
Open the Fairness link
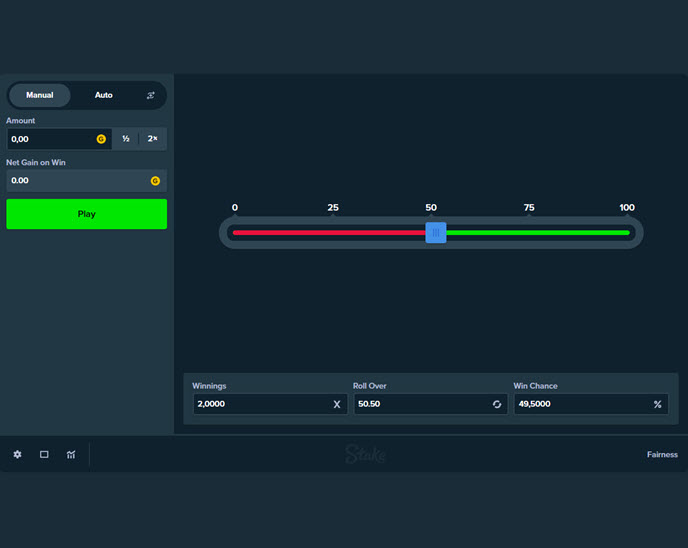coord(661,454)
